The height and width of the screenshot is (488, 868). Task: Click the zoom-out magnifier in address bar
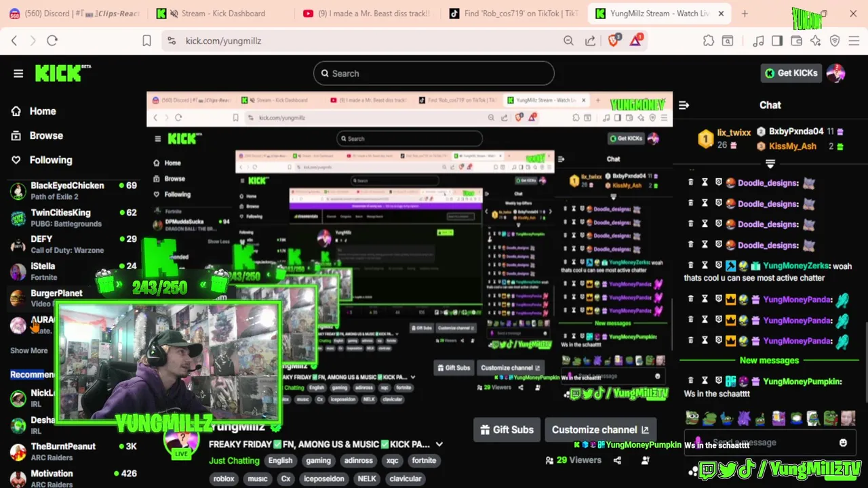[x=568, y=41]
